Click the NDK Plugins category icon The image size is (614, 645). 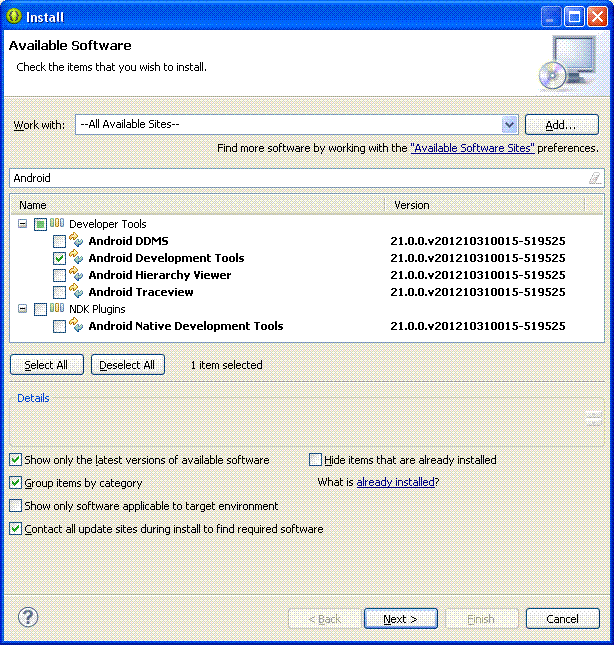click(57, 308)
